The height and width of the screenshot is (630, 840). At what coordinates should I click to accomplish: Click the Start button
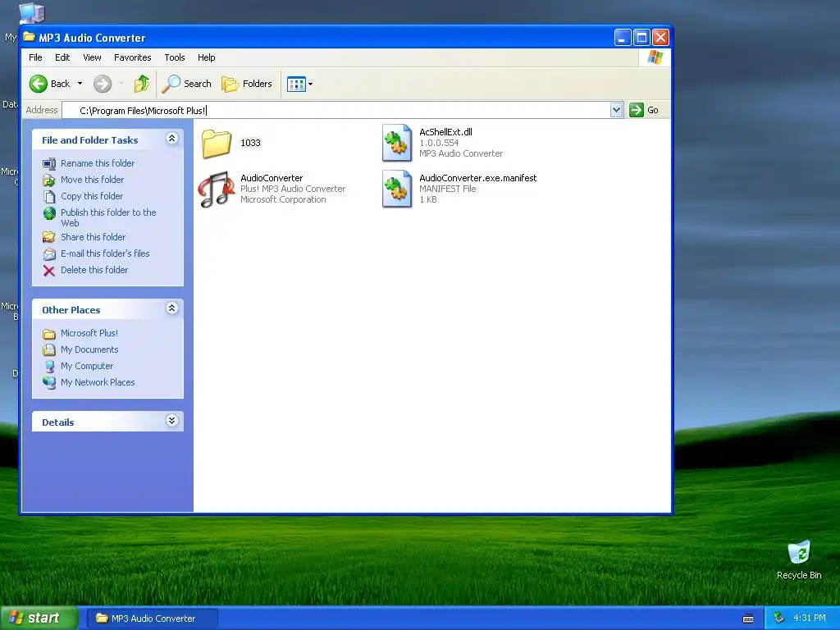(39, 618)
